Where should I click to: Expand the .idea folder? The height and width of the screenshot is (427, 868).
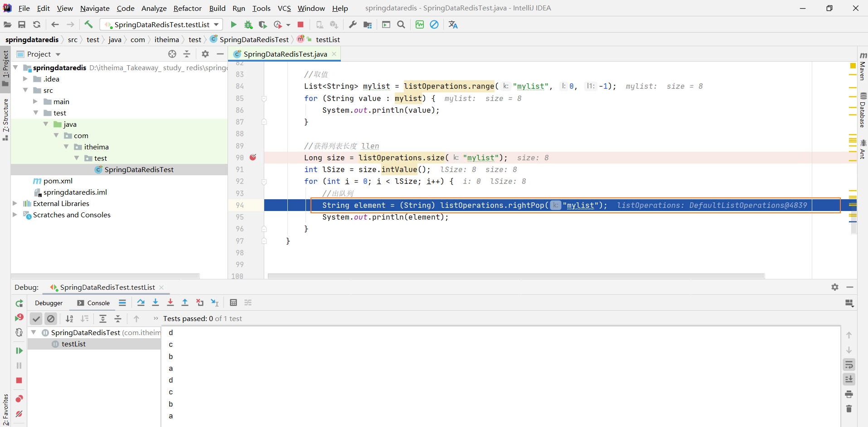point(25,79)
